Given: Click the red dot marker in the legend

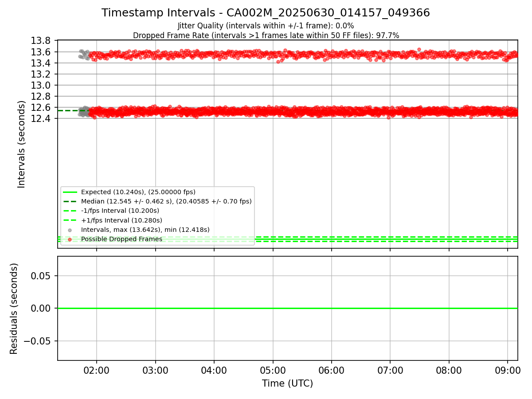Looking at the screenshot, I should pos(70,239).
